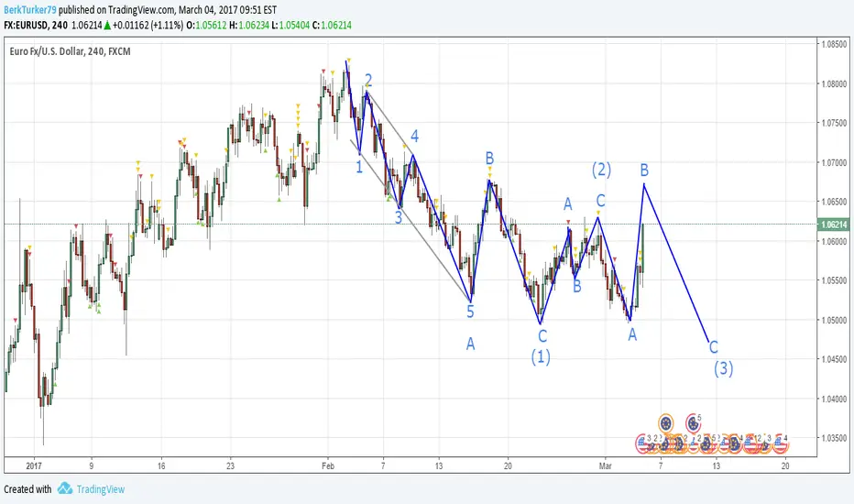Select the projected wave label (3)
The height and width of the screenshot is (504, 854).
point(723,369)
